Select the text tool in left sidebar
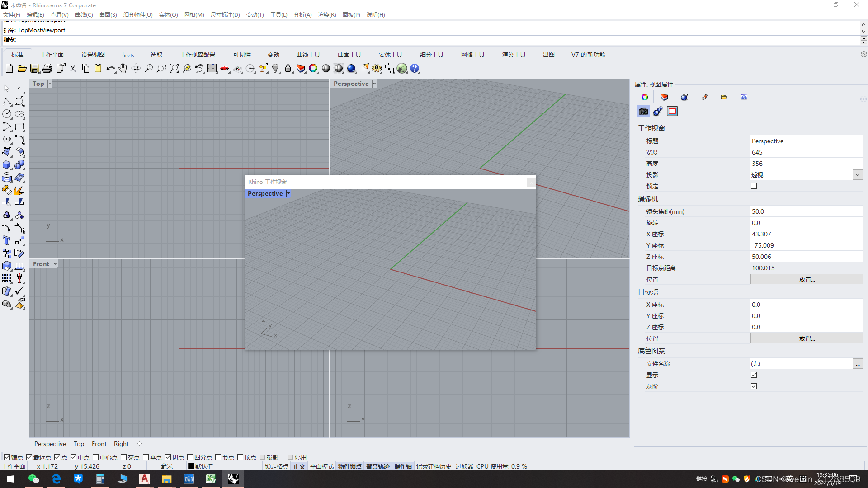868x488 pixels. tap(7, 240)
